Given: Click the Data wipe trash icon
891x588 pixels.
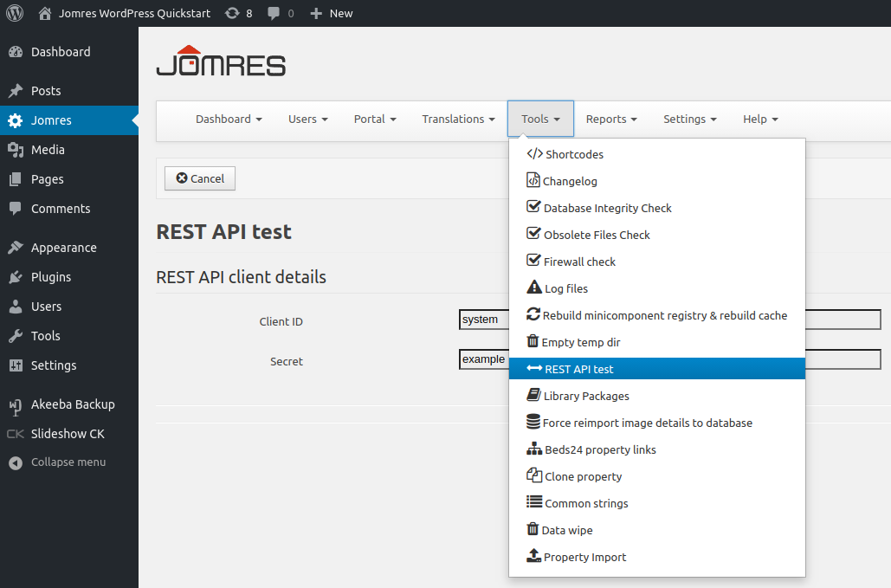Looking at the screenshot, I should (533, 529).
